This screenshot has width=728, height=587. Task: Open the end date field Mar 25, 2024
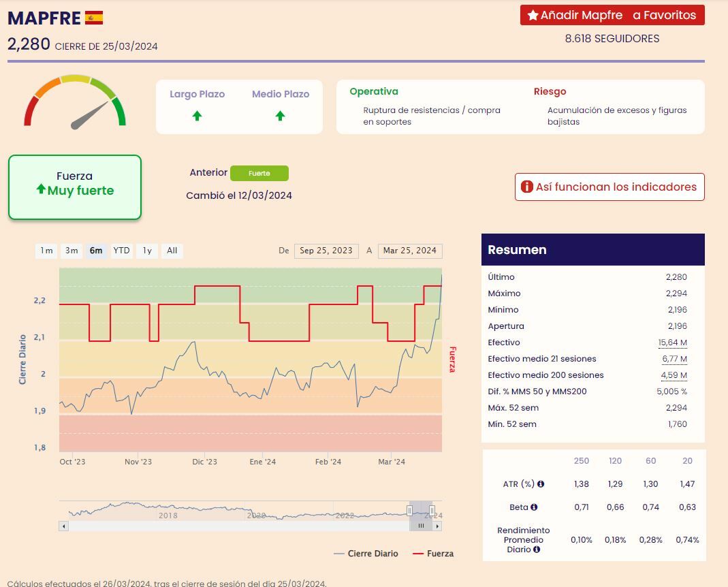(x=409, y=251)
